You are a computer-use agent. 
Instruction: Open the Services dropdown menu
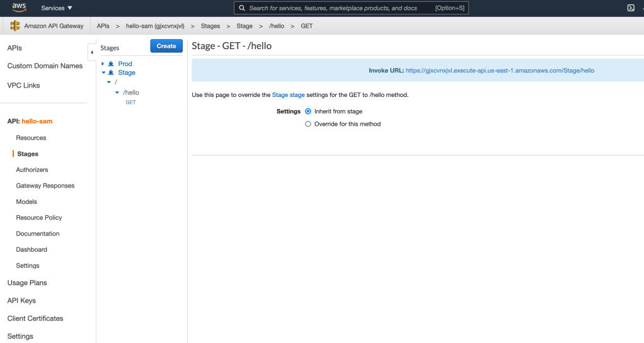(x=57, y=8)
